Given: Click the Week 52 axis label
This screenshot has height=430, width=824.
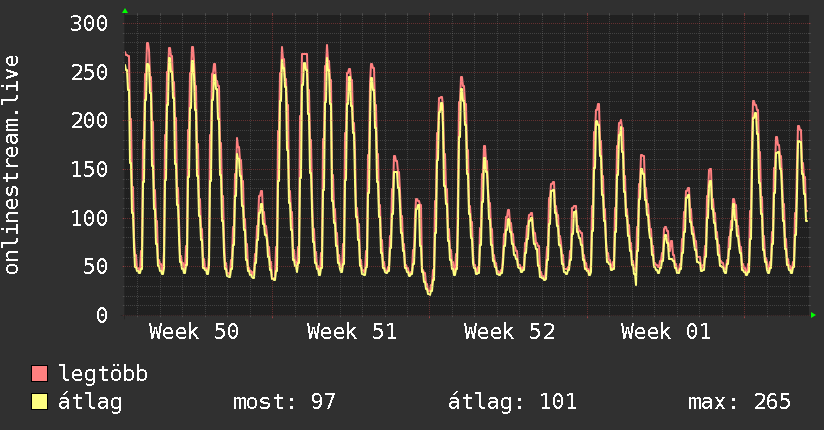Looking at the screenshot, I should click(509, 332).
